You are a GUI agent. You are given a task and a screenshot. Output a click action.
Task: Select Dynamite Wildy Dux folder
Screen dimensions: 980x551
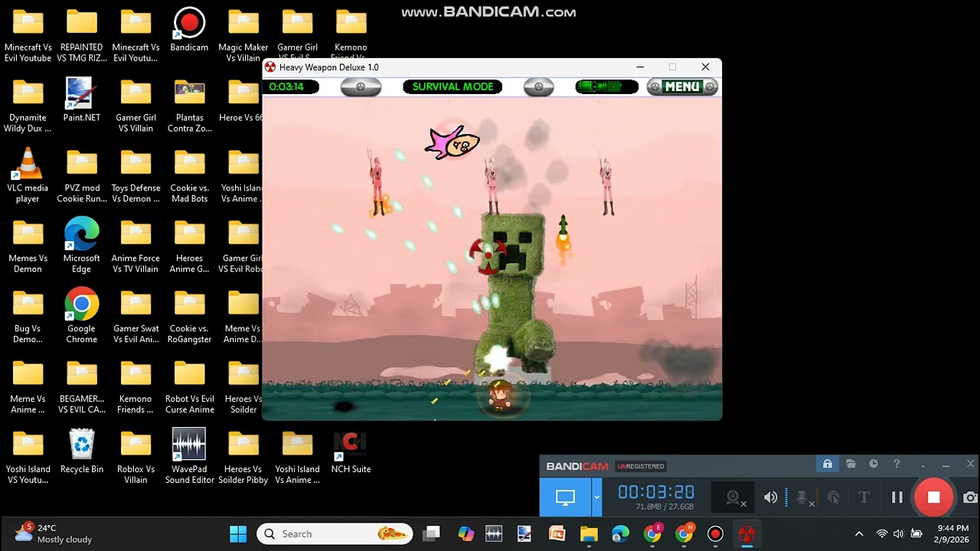point(28,106)
